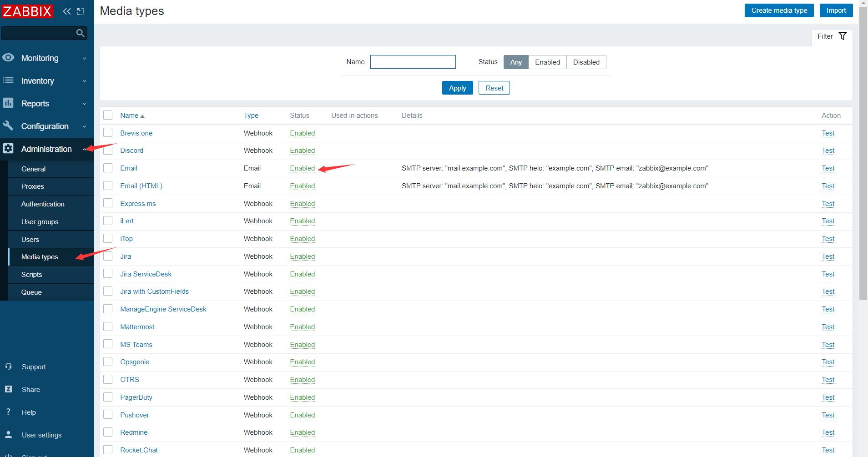Click the Inventory list icon

pyautogui.click(x=8, y=80)
